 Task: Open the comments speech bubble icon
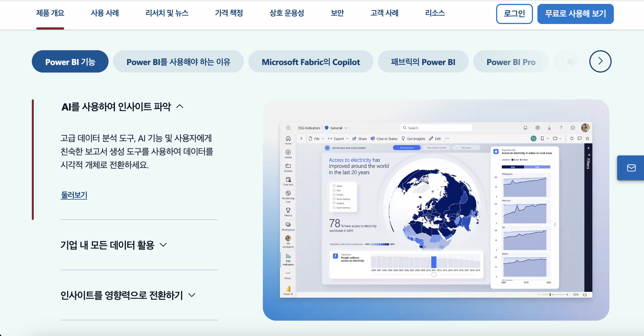click(x=580, y=138)
